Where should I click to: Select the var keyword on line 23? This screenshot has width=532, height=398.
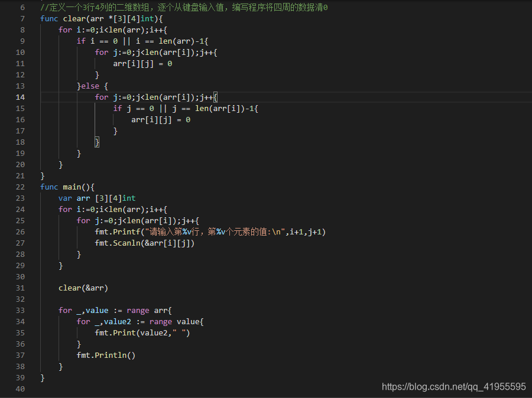(x=65, y=198)
